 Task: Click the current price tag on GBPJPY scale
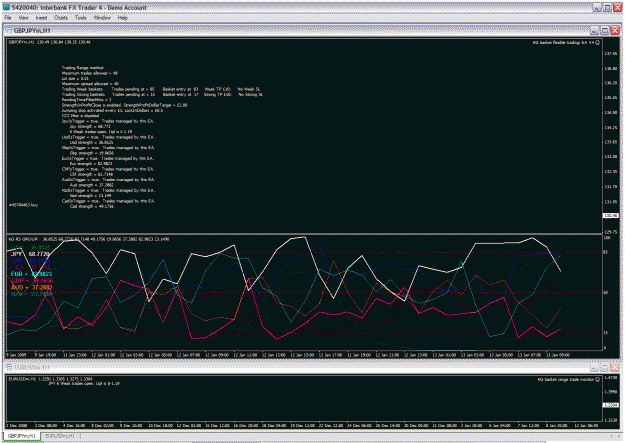[x=610, y=215]
